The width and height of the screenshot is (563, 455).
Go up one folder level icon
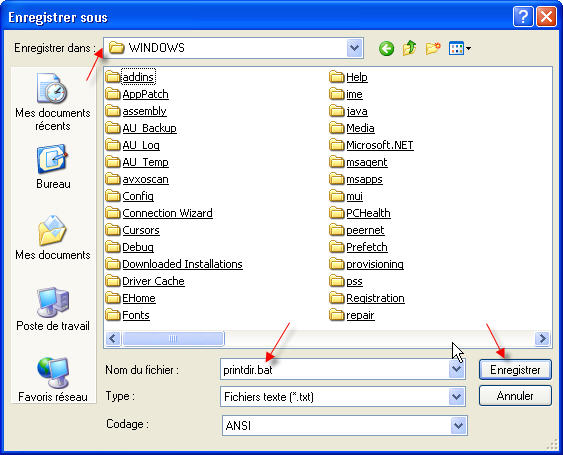point(409,48)
